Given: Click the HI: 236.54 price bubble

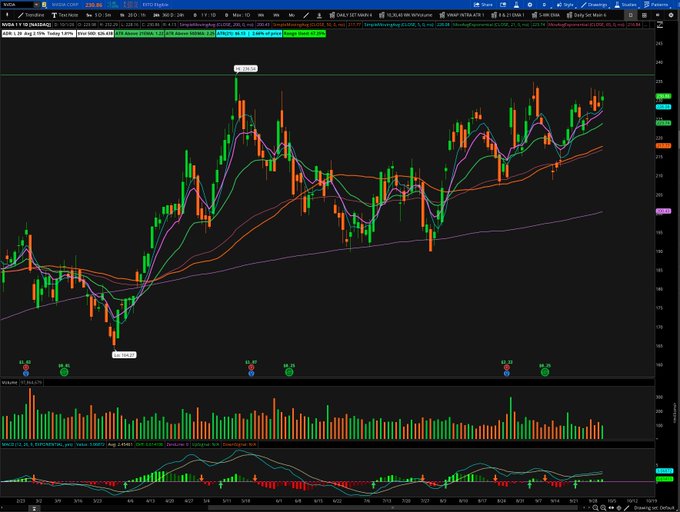Looking at the screenshot, I should [246, 68].
